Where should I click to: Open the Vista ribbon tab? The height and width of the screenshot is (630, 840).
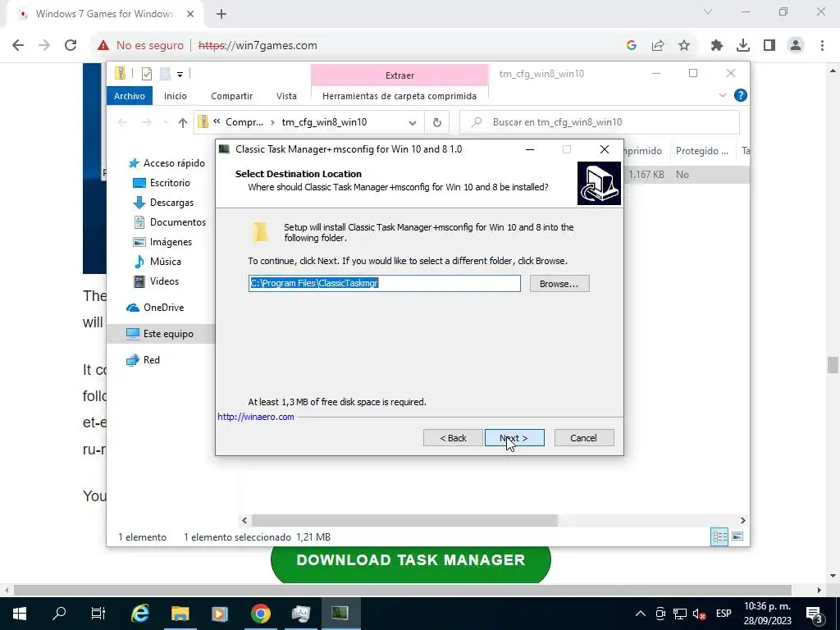(286, 96)
